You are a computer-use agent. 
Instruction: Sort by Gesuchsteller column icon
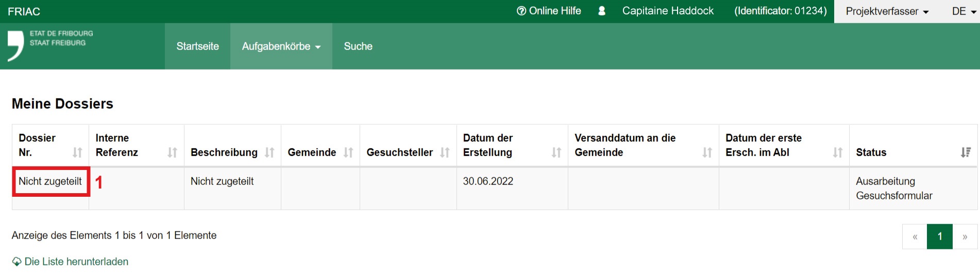click(x=445, y=152)
